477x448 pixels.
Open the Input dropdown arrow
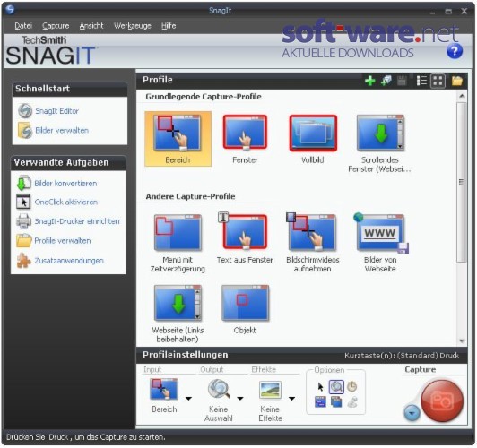189,399
